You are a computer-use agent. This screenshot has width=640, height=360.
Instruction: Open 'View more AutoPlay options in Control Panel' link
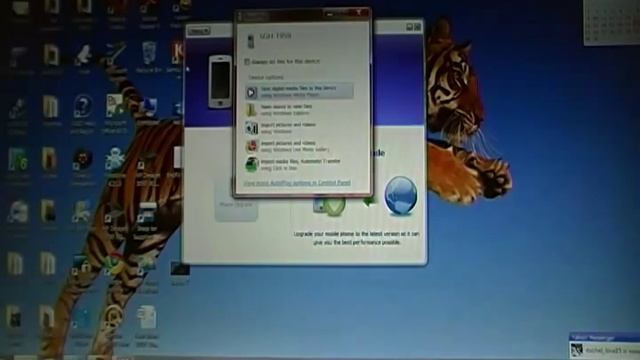[x=297, y=183]
